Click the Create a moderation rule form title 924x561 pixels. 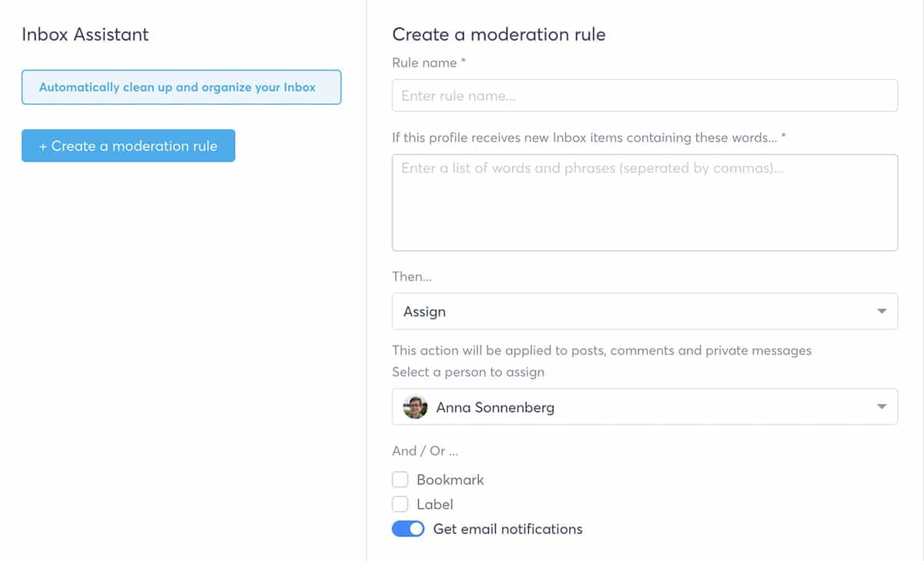(499, 35)
